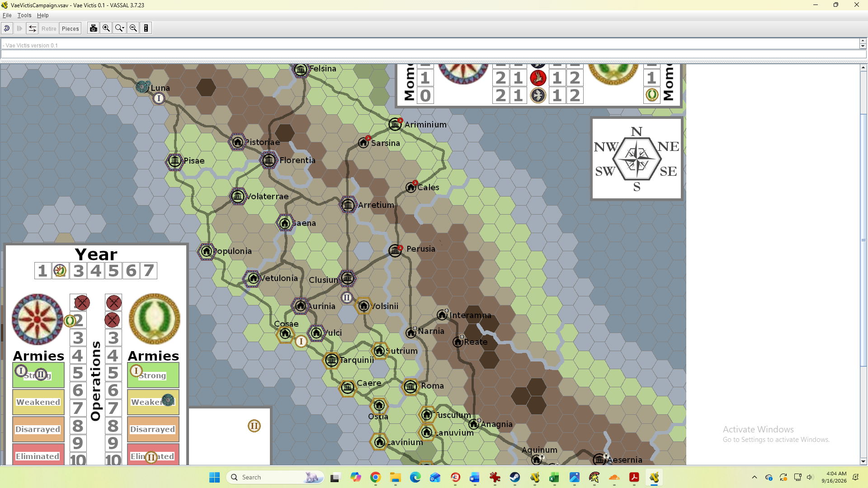Toggle the movement trails icon
The height and width of the screenshot is (488, 868).
point(146,28)
